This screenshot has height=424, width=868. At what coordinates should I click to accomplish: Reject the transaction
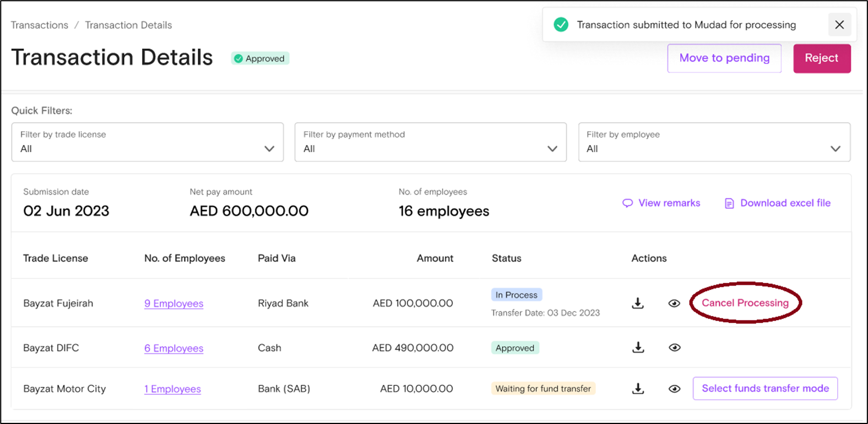coord(822,58)
